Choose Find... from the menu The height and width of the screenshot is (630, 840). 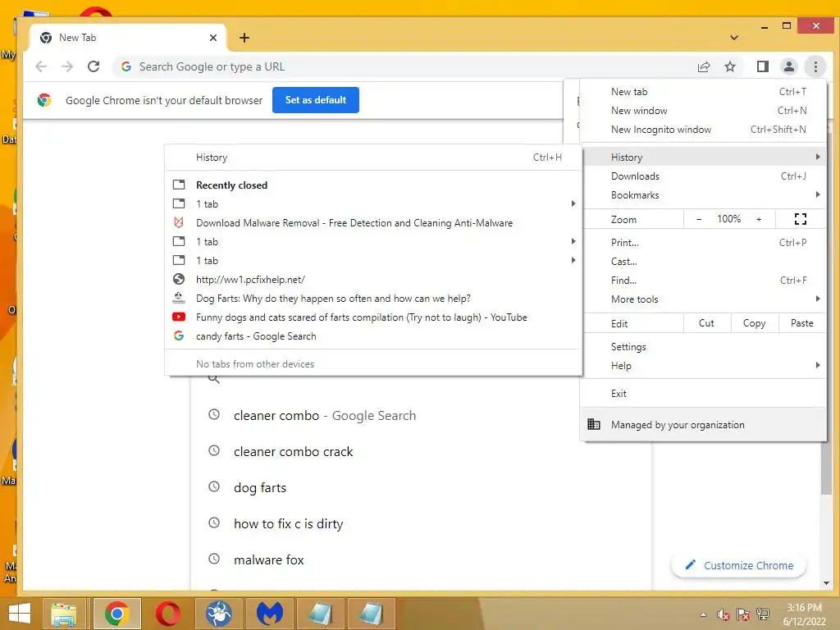703,280
